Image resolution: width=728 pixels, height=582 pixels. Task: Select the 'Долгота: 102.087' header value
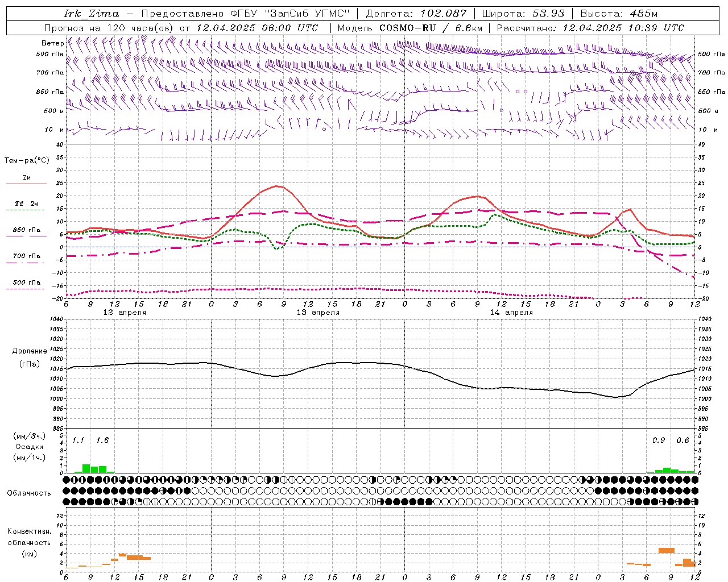pyautogui.click(x=416, y=14)
